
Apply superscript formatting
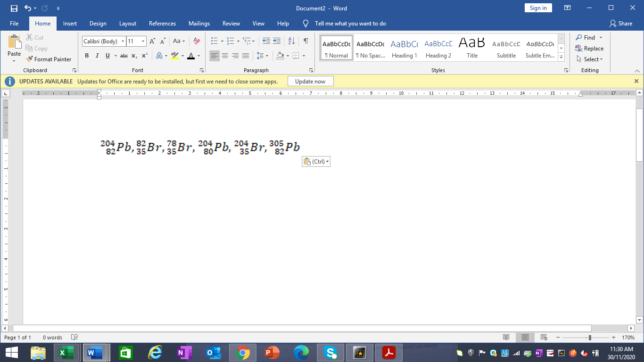(x=145, y=56)
